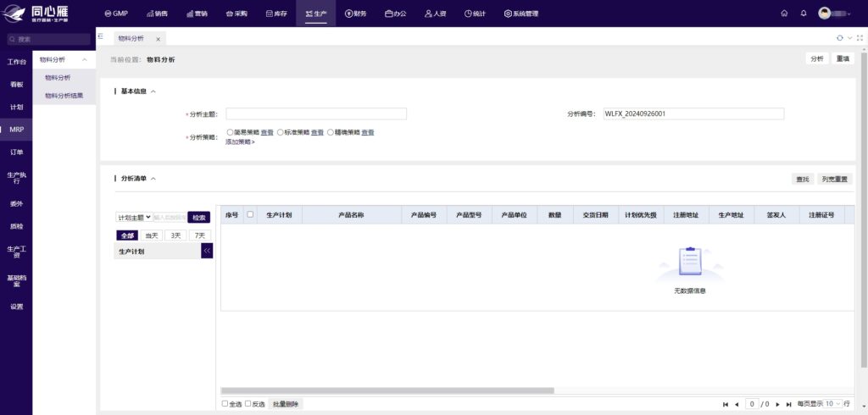
Task: Select the 简易策略 radio option
Action: click(230, 132)
